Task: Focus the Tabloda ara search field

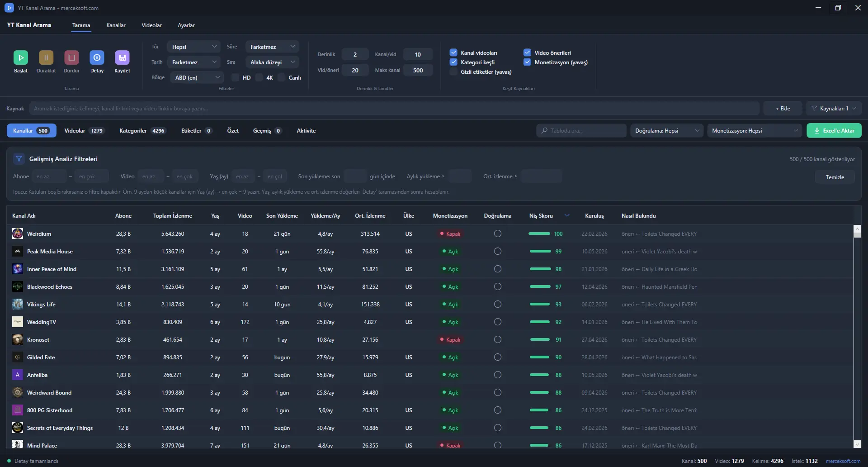Action: 581,131
